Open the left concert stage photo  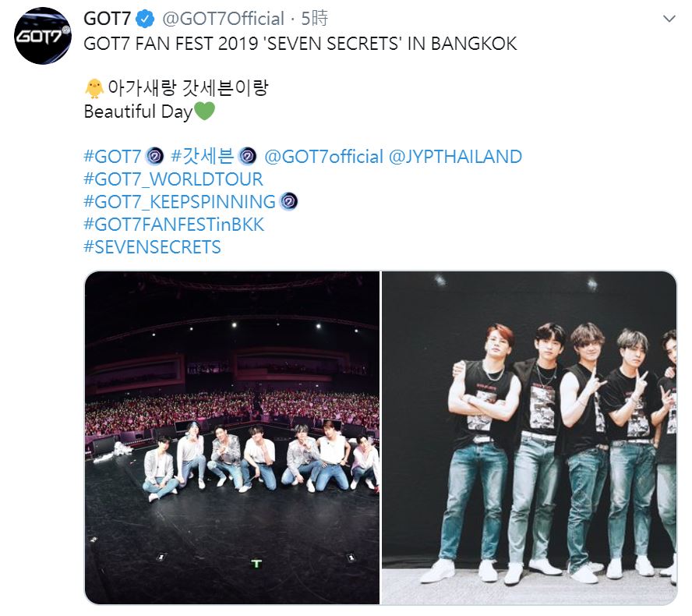click(x=232, y=437)
